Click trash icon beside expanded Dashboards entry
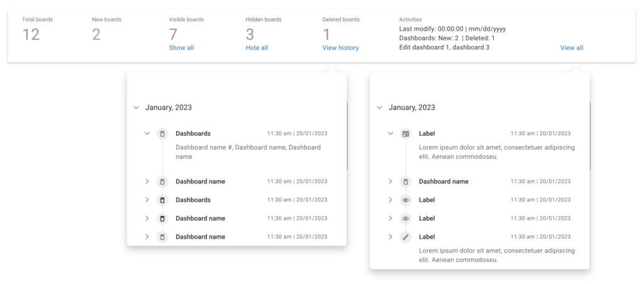 (x=162, y=133)
